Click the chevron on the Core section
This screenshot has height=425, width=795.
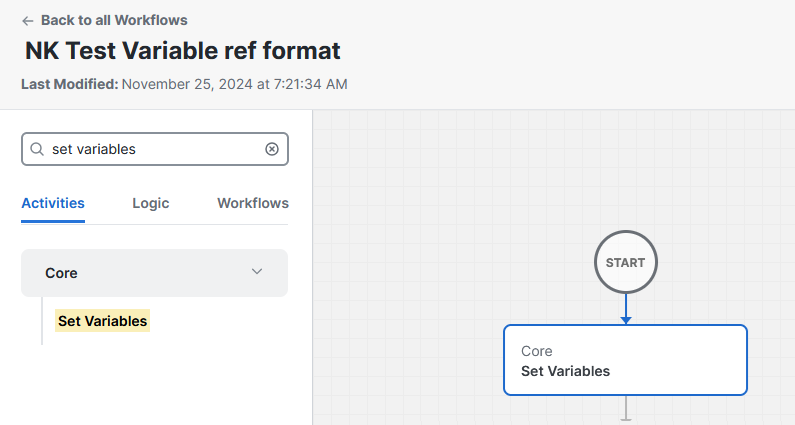click(257, 272)
